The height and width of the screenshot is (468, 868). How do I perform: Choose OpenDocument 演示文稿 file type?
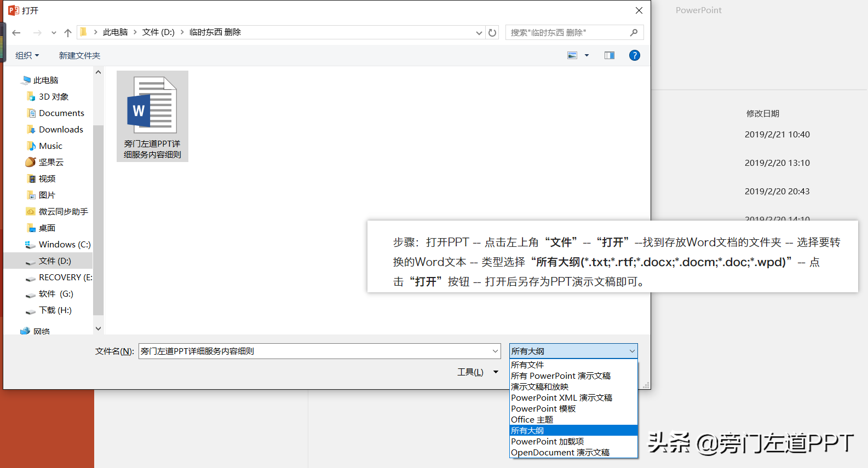[x=573, y=452]
